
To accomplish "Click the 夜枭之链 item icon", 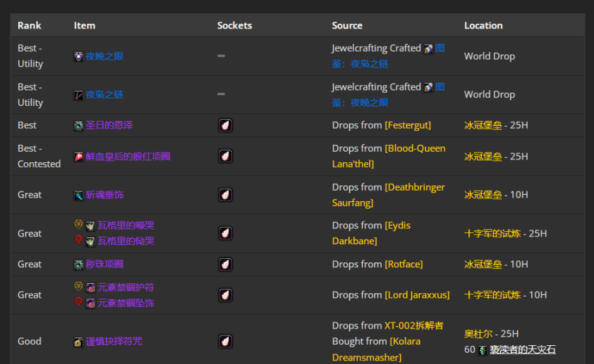I will pyautogui.click(x=79, y=95).
